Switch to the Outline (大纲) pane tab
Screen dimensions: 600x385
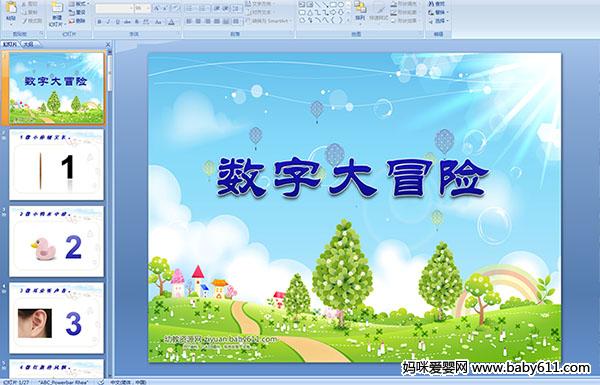[x=29, y=44]
